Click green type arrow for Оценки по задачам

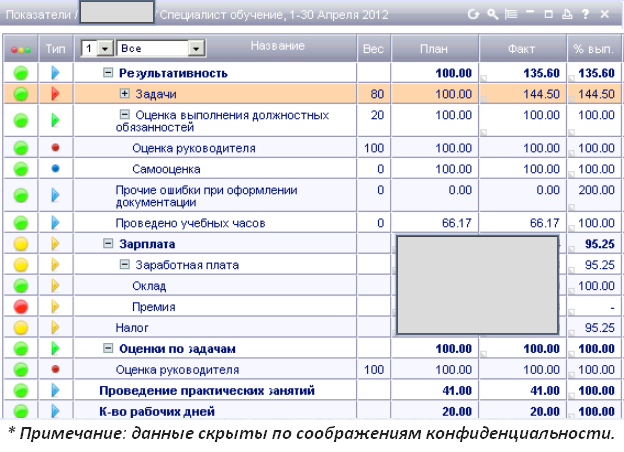click(x=55, y=349)
